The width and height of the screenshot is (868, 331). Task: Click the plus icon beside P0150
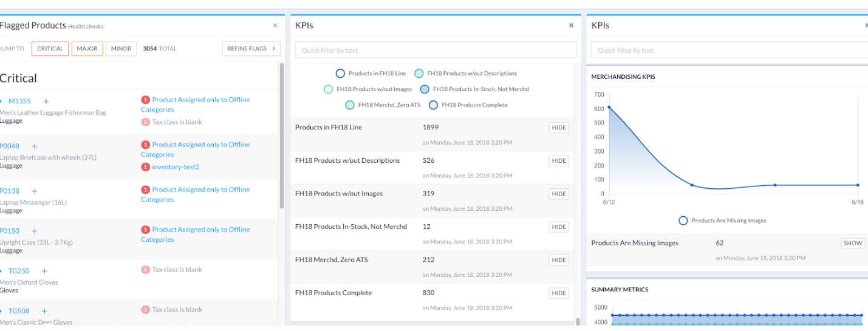(35, 231)
